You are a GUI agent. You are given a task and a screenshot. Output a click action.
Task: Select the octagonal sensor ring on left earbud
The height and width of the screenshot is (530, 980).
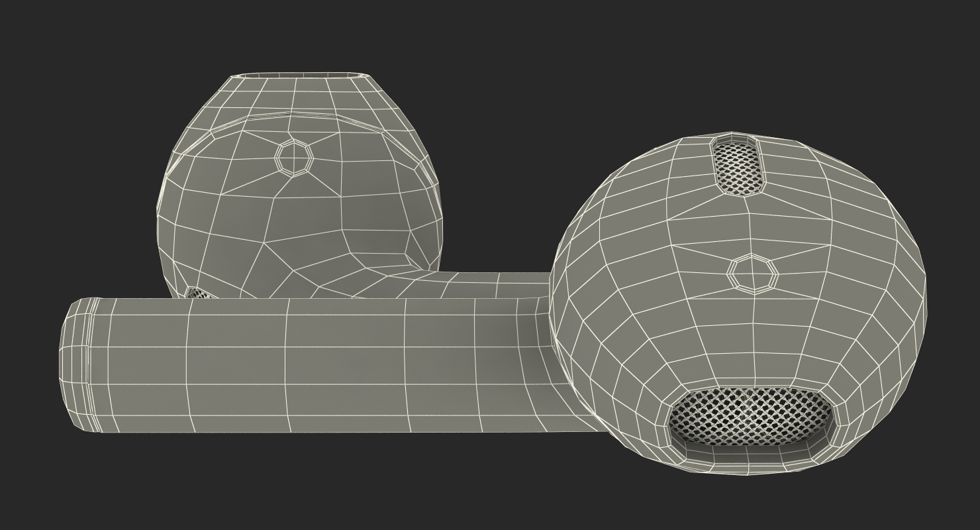click(294, 157)
